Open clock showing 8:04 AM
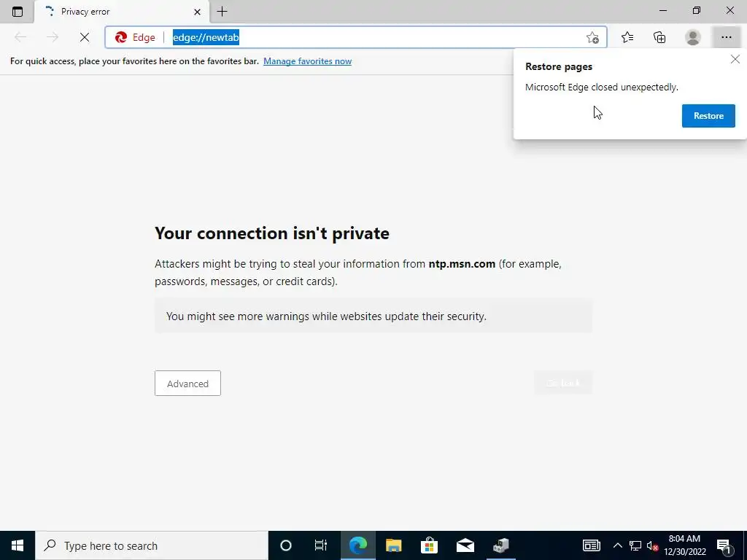 684,545
